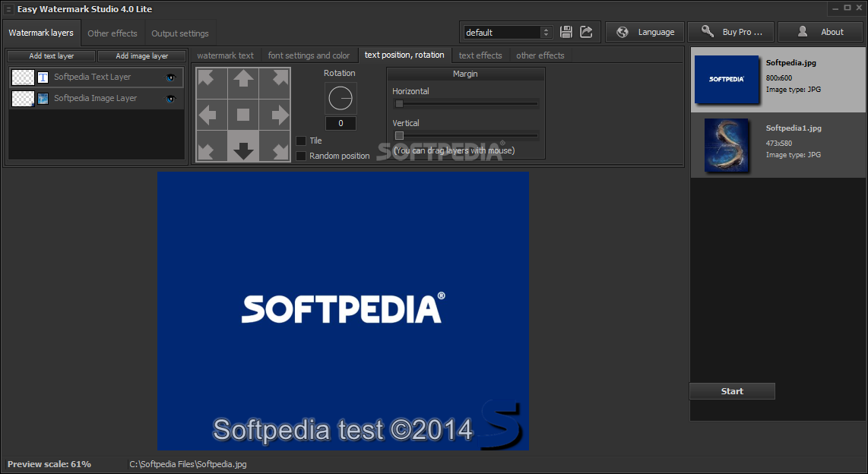Click the Softpedia Text Layer thumbnail

[x=23, y=77]
